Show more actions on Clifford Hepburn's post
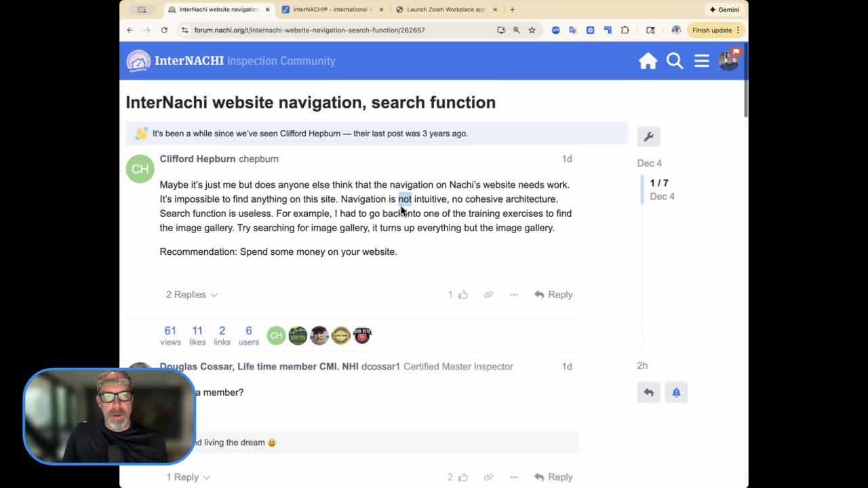The width and height of the screenshot is (868, 488). pyautogui.click(x=513, y=295)
